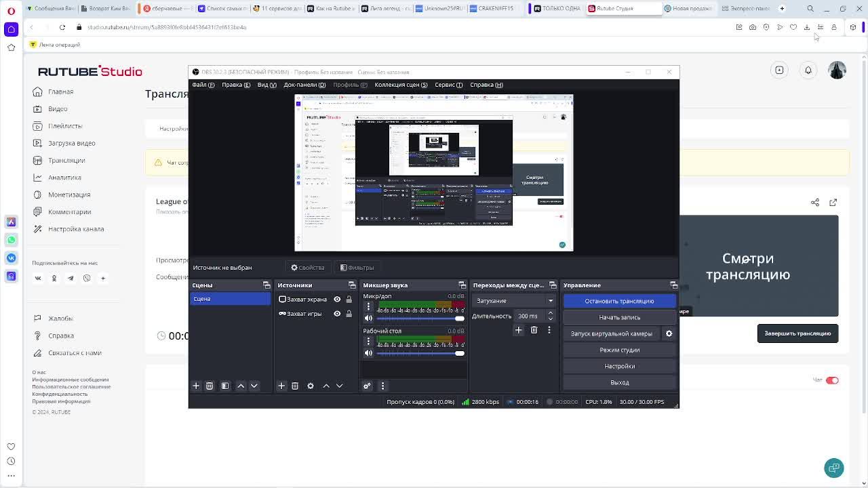Open the Вид menu in OBS
The width and height of the screenshot is (868, 488).
(x=267, y=85)
